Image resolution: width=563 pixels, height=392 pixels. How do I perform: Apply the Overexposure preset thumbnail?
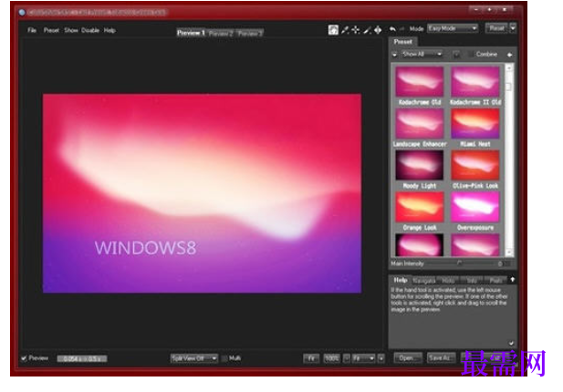click(x=474, y=207)
